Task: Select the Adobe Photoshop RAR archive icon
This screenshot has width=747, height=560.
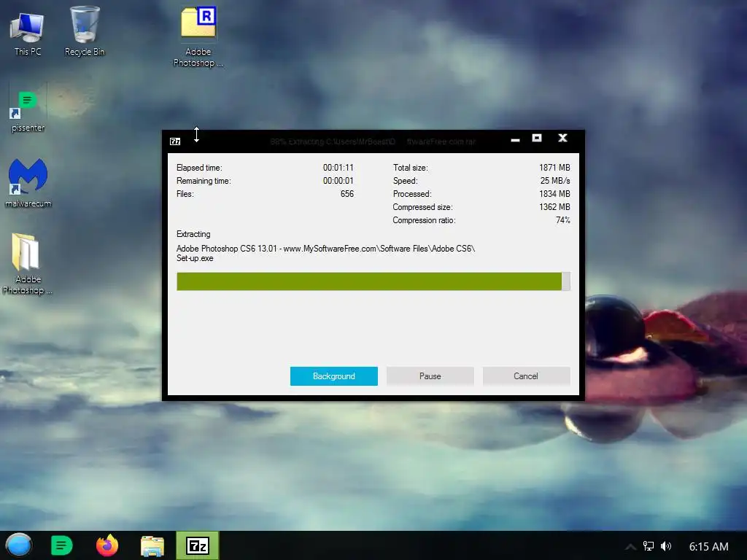Action: tap(198, 36)
